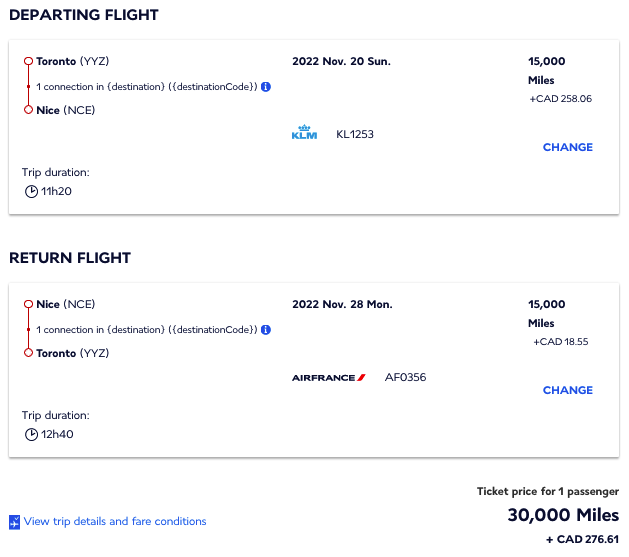Click the KLM airline logo

304,133
